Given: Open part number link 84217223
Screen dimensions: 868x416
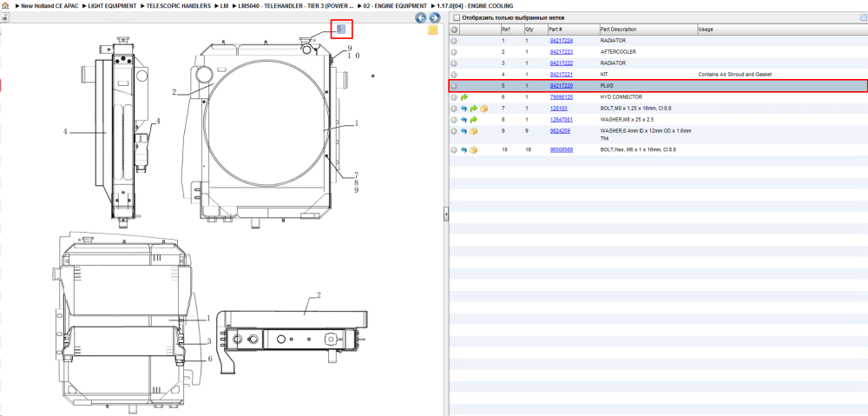Looking at the screenshot, I should [561, 52].
